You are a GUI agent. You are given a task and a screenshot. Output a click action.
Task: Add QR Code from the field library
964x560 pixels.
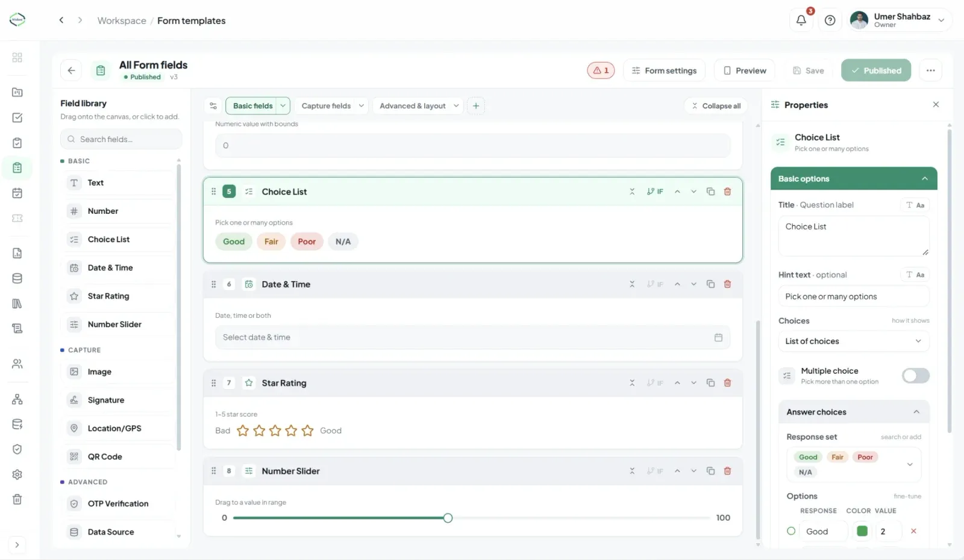(x=119, y=457)
